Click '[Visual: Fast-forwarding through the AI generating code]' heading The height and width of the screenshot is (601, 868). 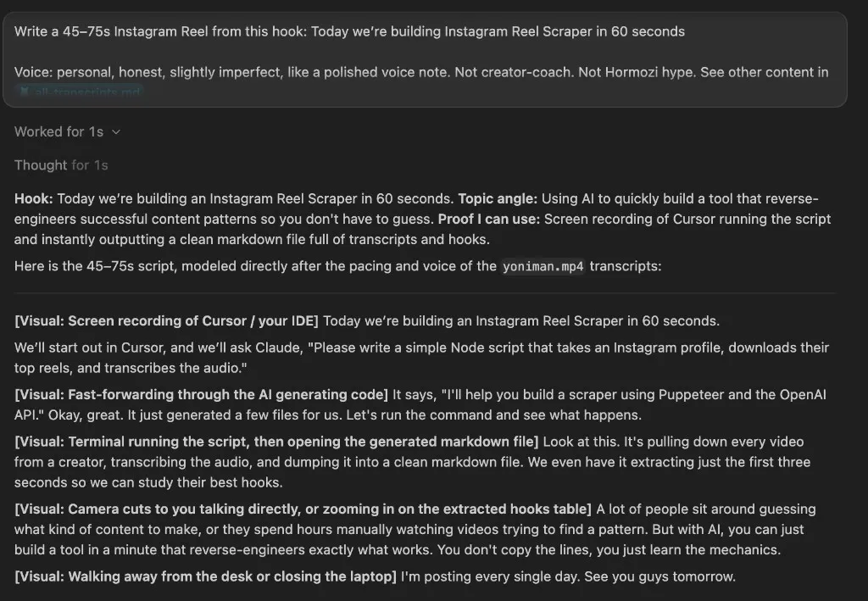coord(202,394)
